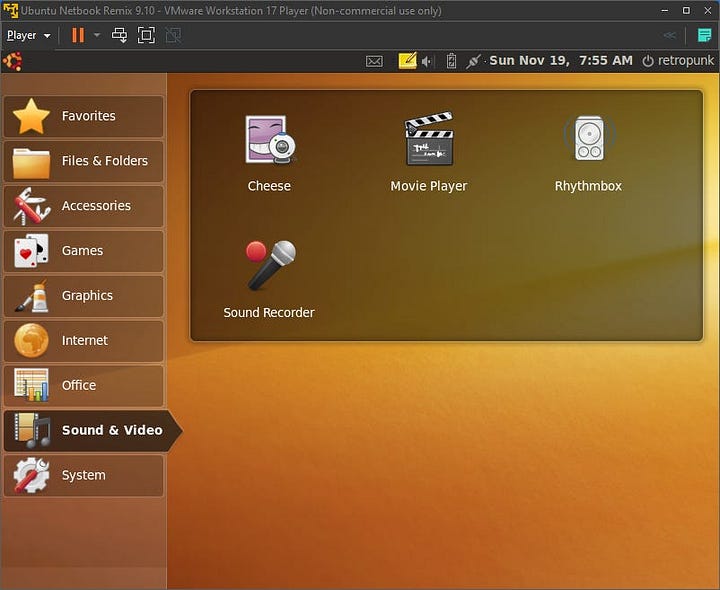Click the Unity mode toolbar icon
720x590 pixels.
pos(173,35)
